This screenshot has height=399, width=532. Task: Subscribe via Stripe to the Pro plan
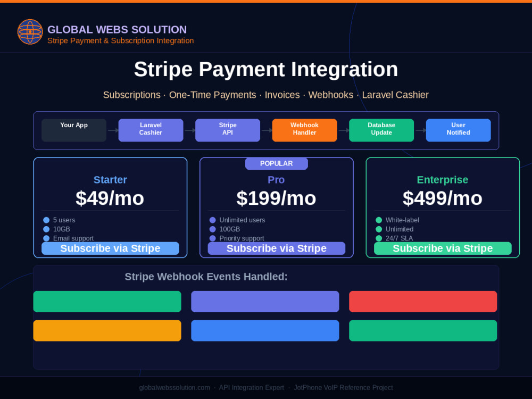277,248
